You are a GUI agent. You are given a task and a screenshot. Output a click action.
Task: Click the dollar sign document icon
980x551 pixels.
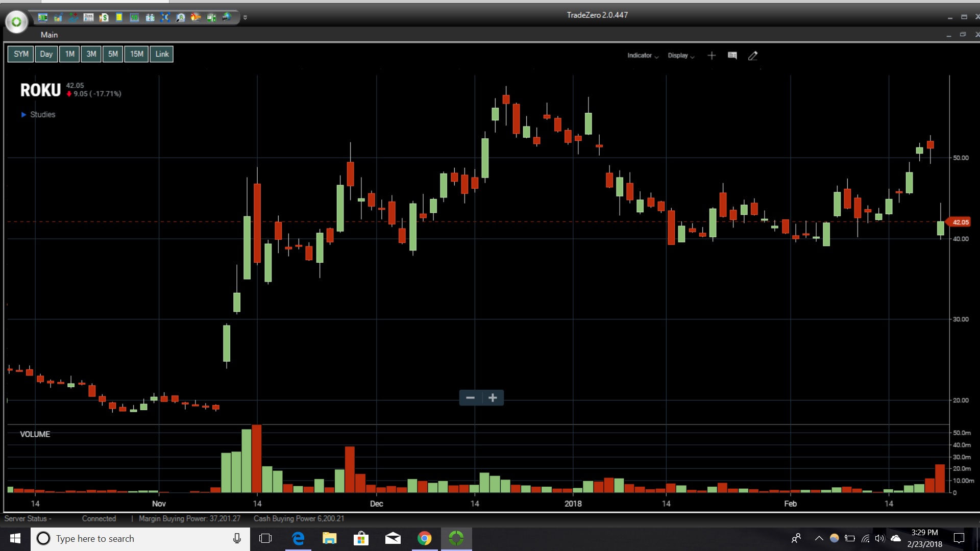[x=104, y=17]
